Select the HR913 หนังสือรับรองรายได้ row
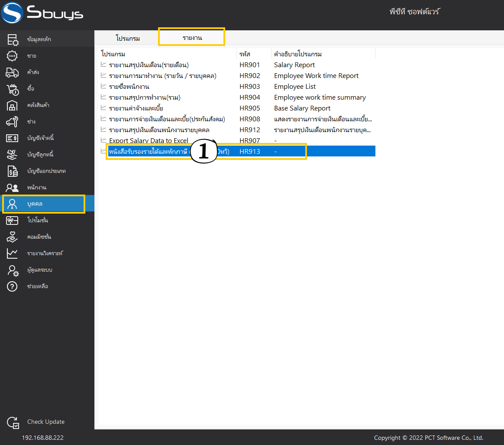 tap(237, 151)
